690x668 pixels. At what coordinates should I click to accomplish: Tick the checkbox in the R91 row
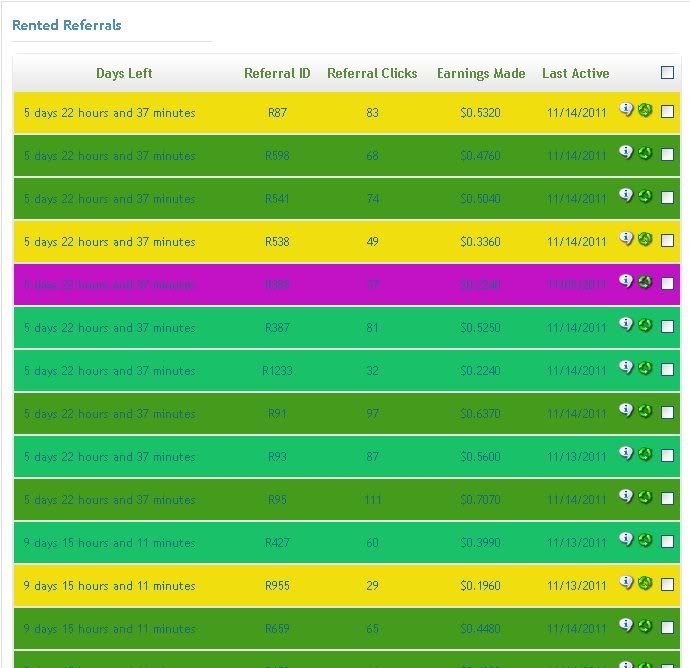(x=667, y=413)
